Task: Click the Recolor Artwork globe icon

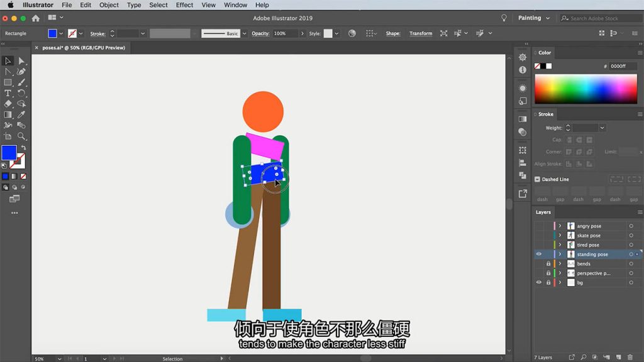Action: [352, 33]
